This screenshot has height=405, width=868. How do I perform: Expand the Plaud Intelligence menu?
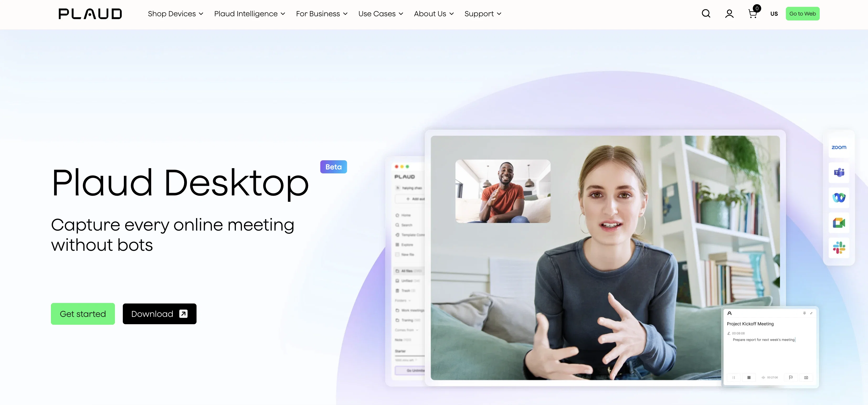pyautogui.click(x=250, y=14)
